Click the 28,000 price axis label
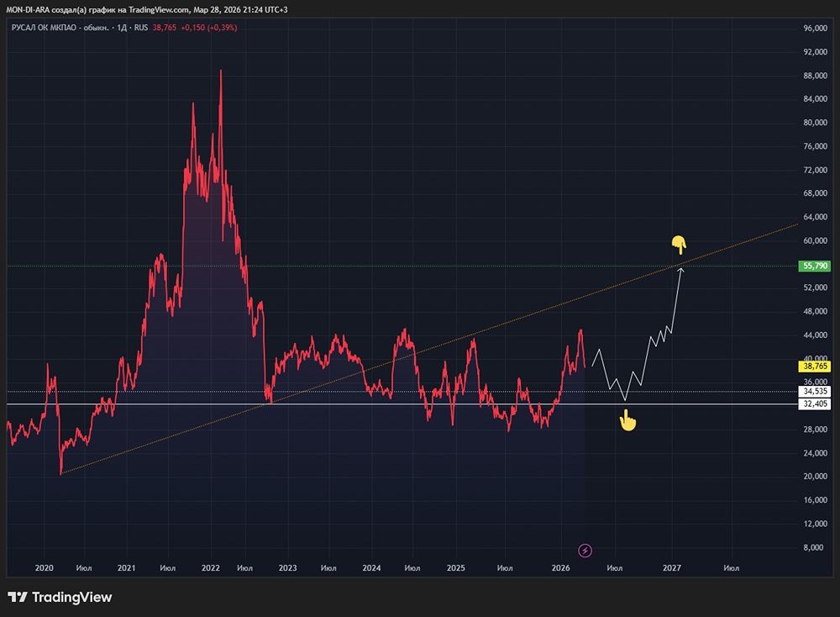Screen dimensions: 840x617 (x=816, y=430)
